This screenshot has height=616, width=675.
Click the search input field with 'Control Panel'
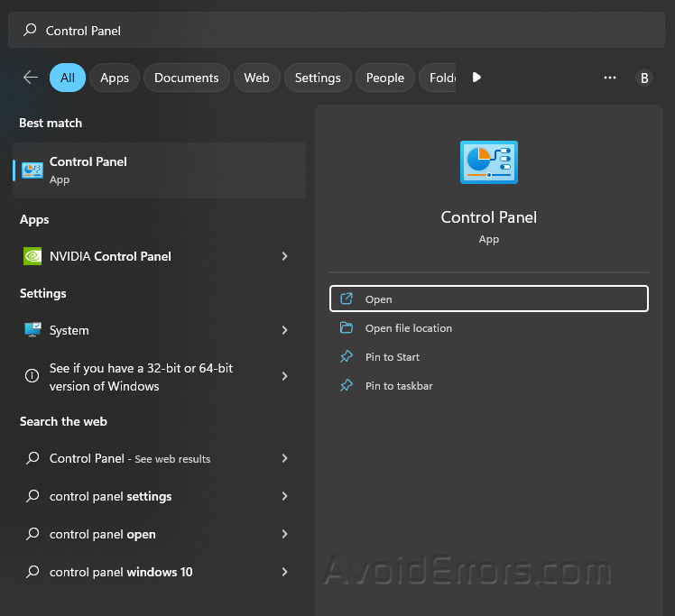click(x=337, y=30)
